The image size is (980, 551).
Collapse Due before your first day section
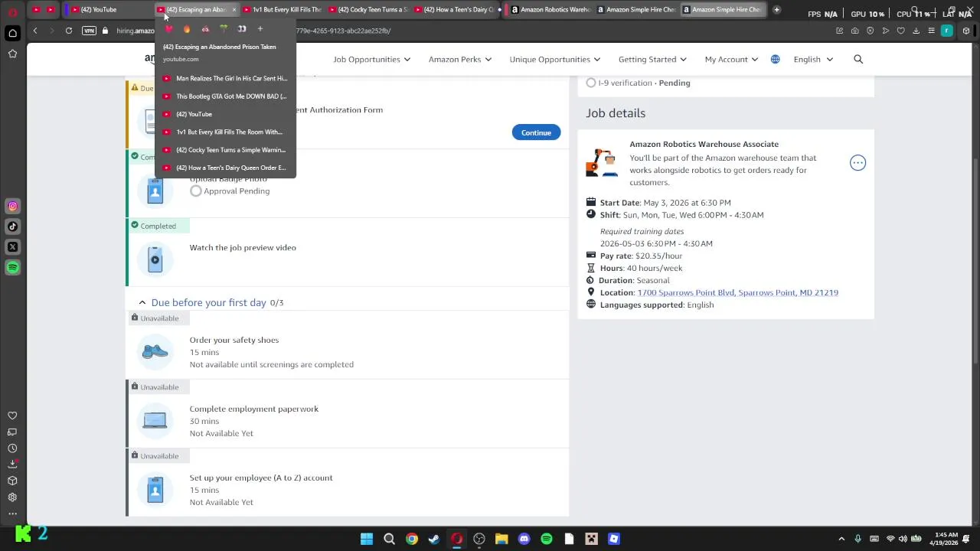point(142,302)
